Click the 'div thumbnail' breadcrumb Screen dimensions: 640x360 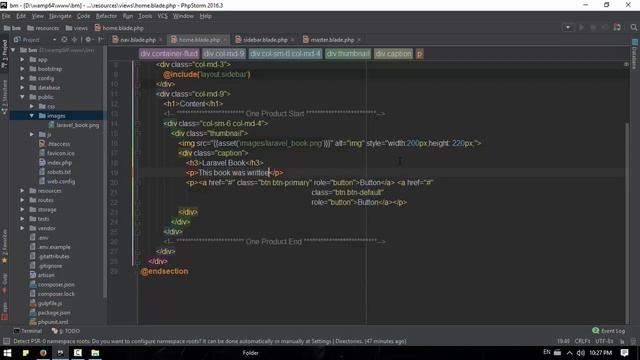pyautogui.click(x=348, y=53)
